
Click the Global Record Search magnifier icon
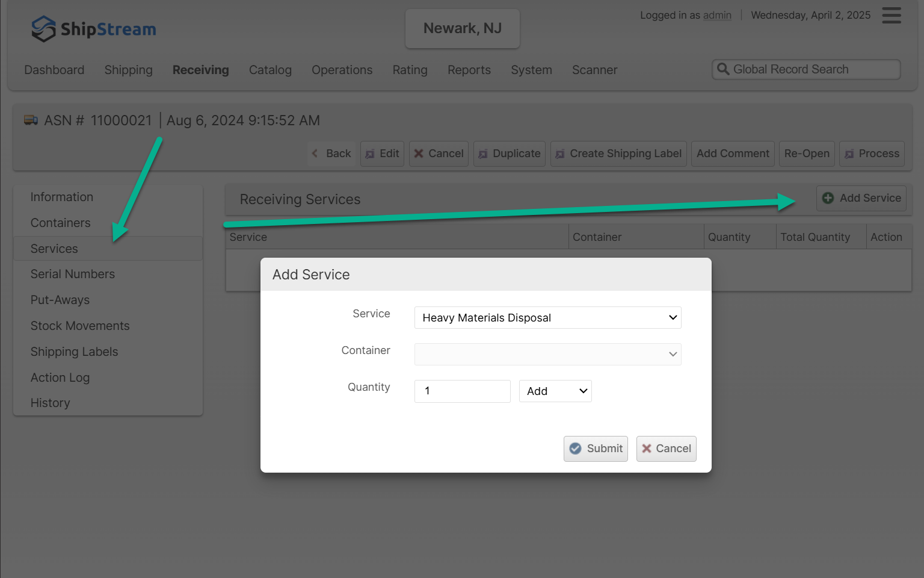(x=723, y=69)
